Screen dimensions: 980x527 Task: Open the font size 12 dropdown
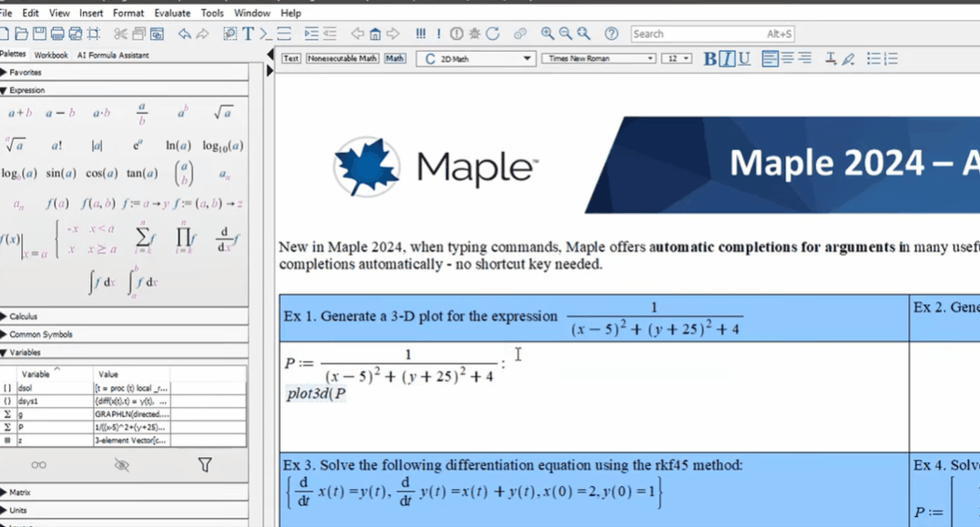[677, 58]
